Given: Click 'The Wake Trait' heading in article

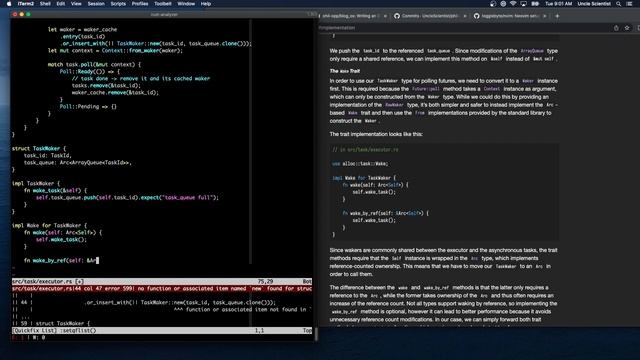Looking at the screenshot, I should click(345, 71).
